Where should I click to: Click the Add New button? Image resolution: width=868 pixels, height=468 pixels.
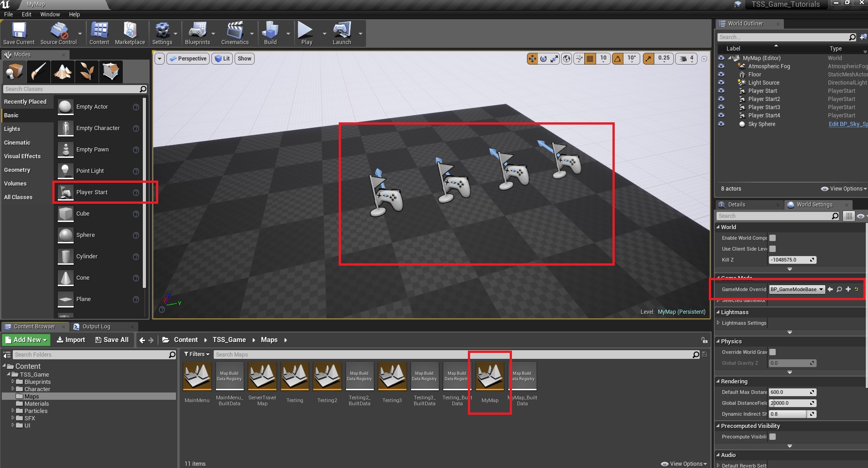coord(26,340)
